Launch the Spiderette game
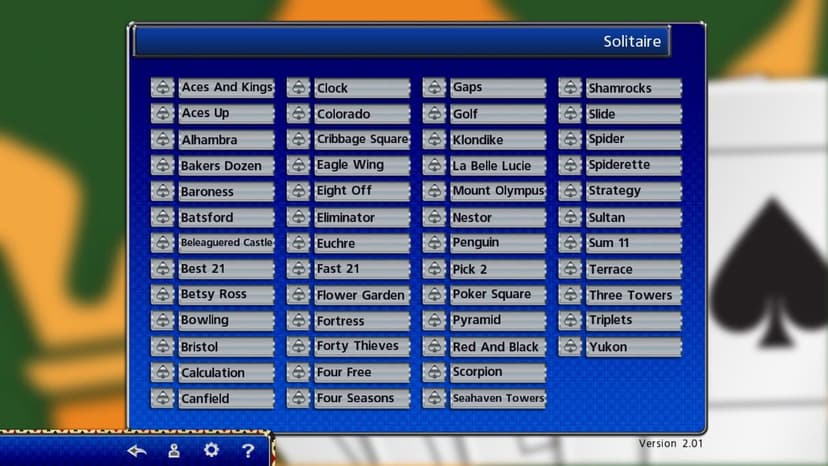828x466 pixels. (x=634, y=165)
